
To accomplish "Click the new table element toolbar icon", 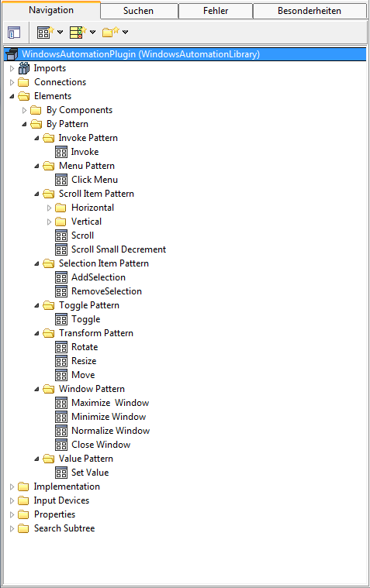I will point(45,33).
